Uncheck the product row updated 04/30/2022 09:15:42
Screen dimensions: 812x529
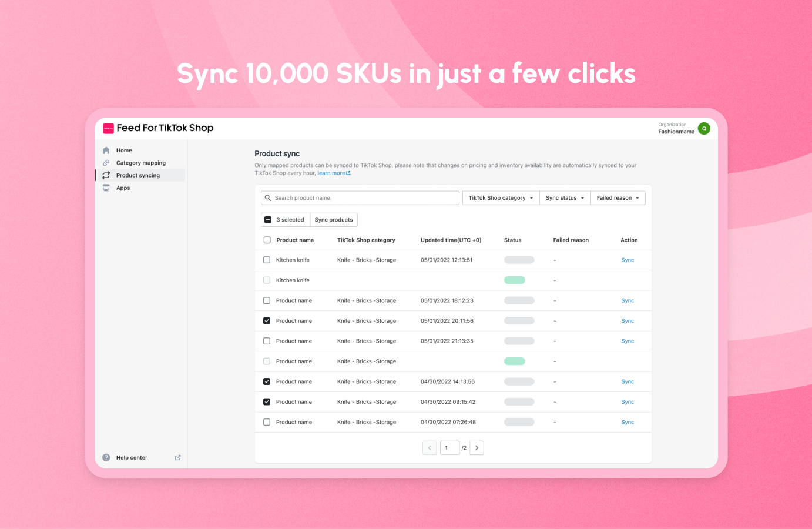click(267, 402)
